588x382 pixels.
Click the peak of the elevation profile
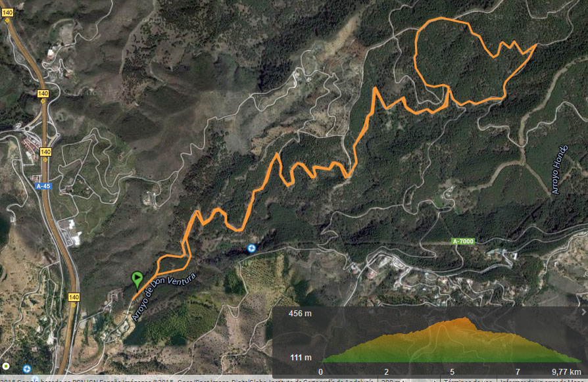click(465, 319)
